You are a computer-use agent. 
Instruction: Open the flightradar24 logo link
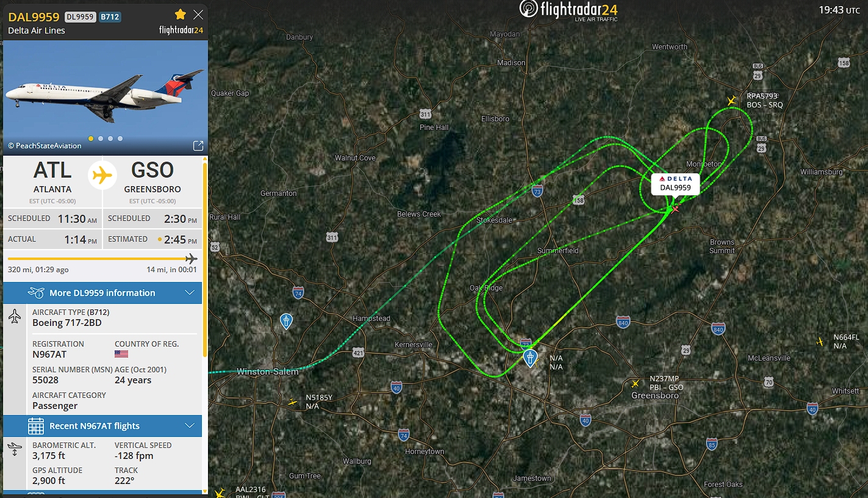pos(569,11)
